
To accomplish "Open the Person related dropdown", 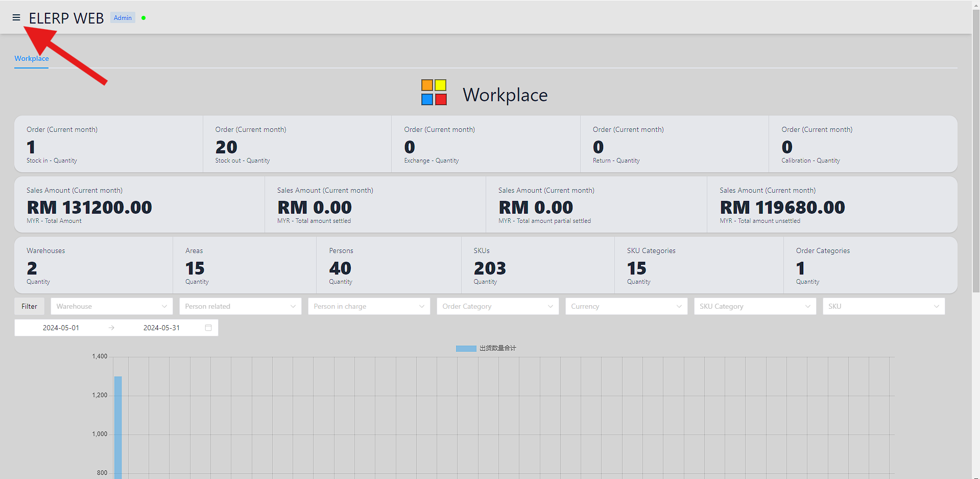I will [x=240, y=306].
